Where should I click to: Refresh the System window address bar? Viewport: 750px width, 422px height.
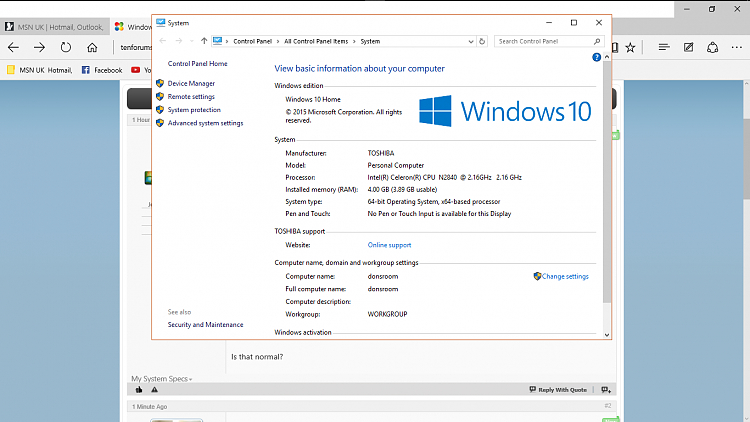pyautogui.click(x=482, y=42)
